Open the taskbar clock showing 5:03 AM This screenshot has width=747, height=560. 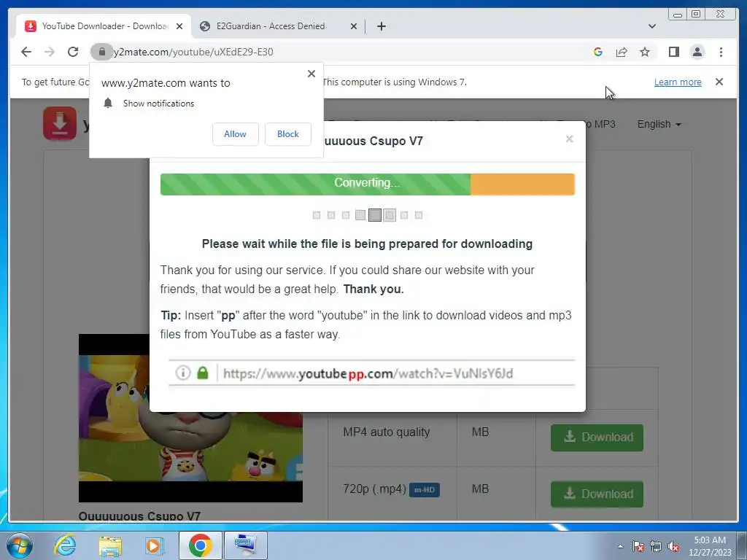pyautogui.click(x=709, y=545)
